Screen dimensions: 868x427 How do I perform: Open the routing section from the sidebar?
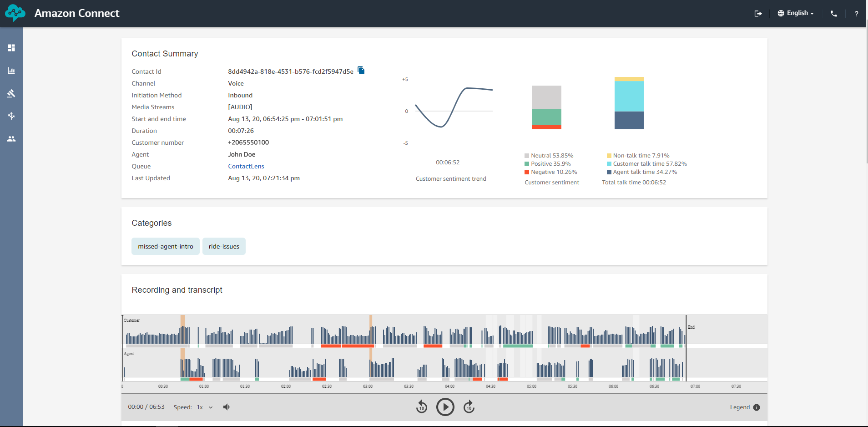pos(11,116)
